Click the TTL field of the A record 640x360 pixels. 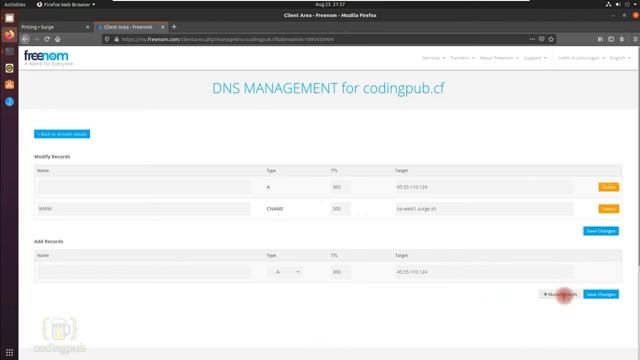pos(340,187)
